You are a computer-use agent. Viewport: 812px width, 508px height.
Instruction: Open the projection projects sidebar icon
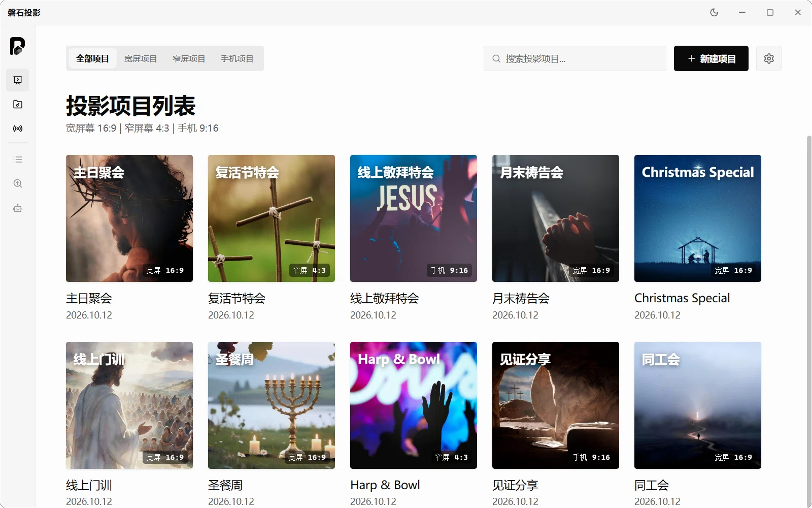point(18,80)
